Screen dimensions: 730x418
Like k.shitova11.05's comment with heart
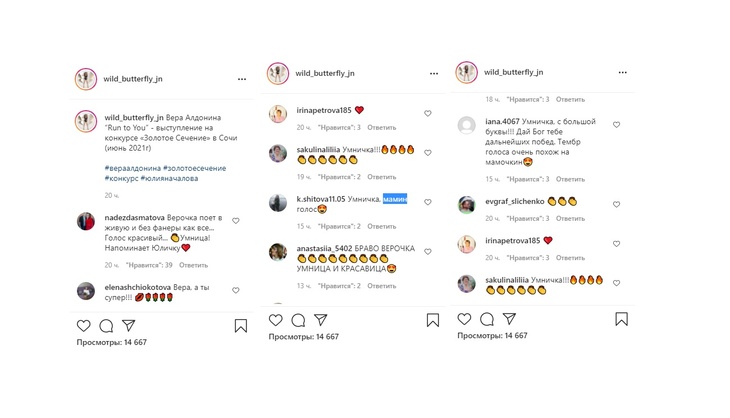click(x=428, y=202)
